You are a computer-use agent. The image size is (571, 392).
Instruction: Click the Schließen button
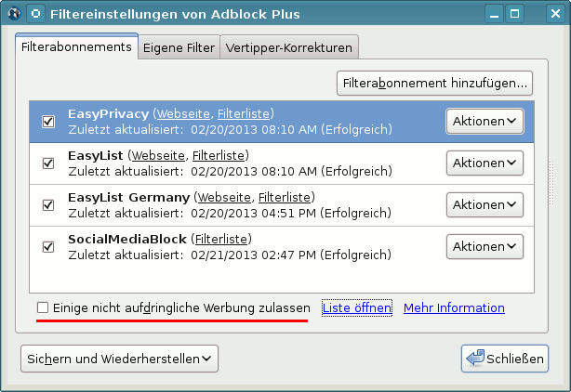click(505, 359)
